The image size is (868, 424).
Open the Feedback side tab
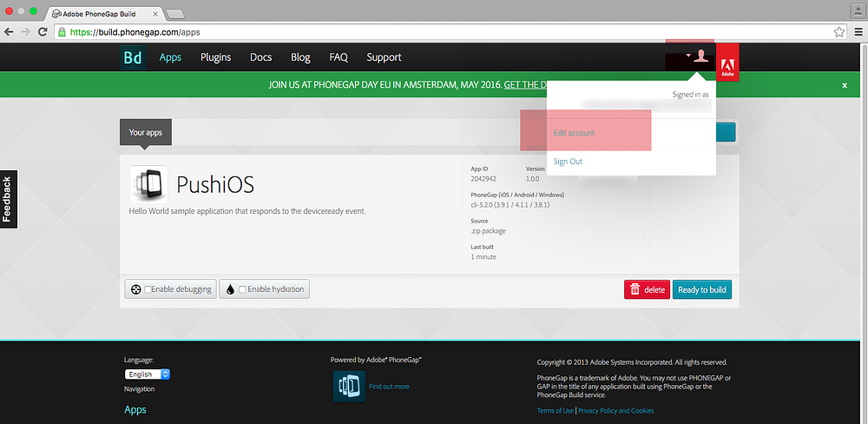(9, 200)
